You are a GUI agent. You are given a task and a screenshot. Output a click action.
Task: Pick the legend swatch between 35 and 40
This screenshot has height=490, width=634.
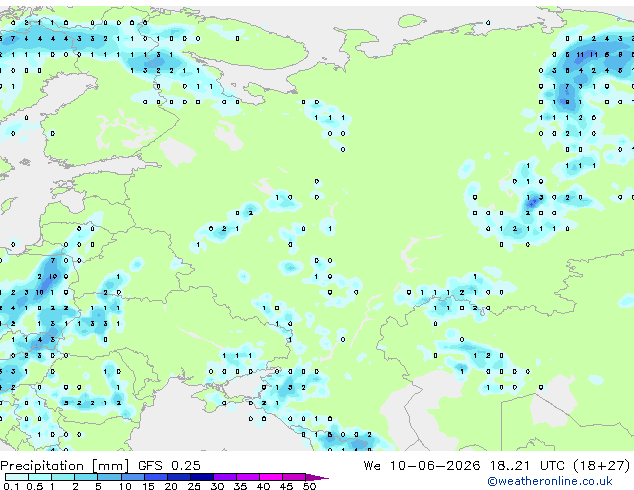click(x=247, y=477)
